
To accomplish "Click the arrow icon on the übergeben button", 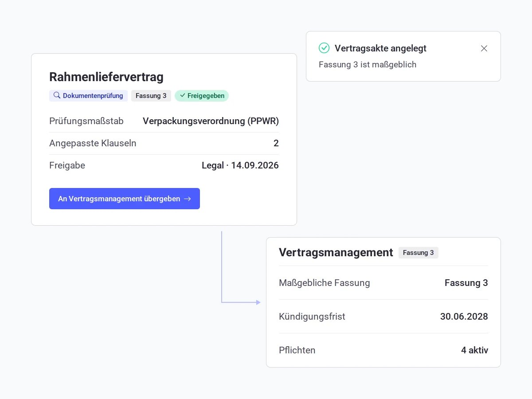I will [188, 199].
